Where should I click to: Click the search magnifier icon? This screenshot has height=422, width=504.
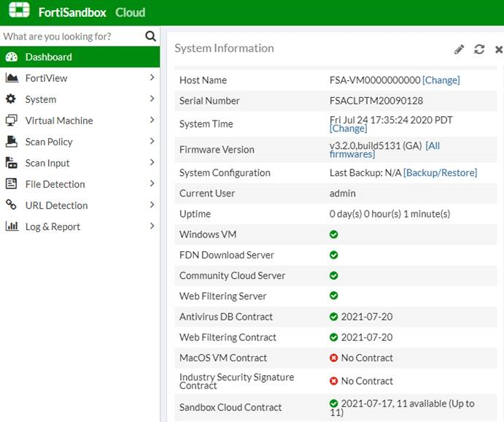(x=150, y=36)
